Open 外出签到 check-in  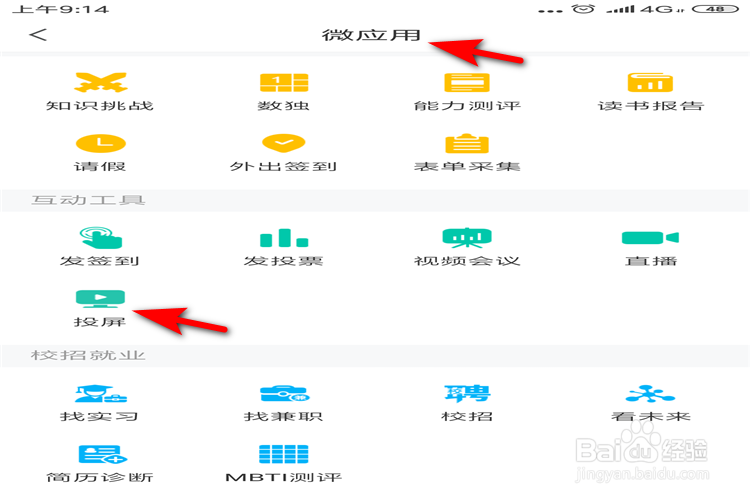point(284,153)
